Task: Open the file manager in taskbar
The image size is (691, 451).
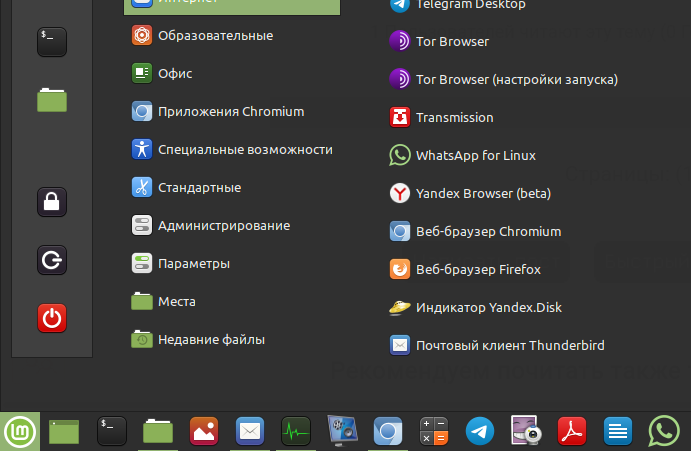Action: click(158, 431)
